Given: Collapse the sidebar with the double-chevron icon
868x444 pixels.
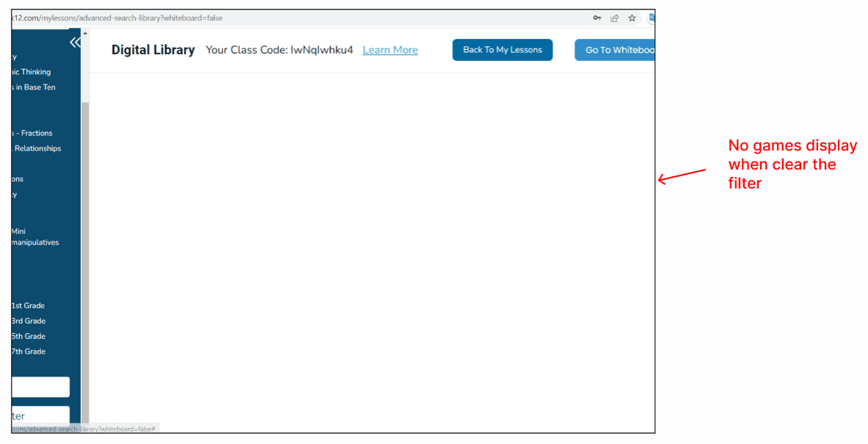Looking at the screenshot, I should (75, 42).
